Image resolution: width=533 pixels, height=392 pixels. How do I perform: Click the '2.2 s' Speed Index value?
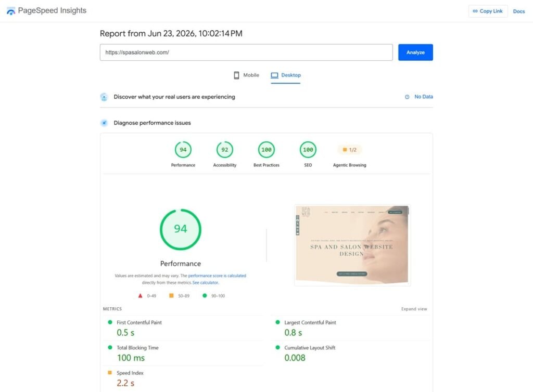click(x=125, y=383)
